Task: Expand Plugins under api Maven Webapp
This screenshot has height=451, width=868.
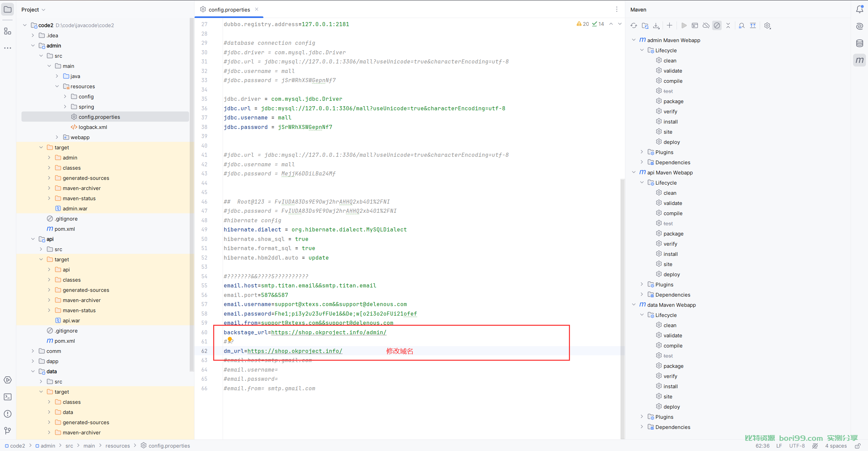Action: point(642,284)
